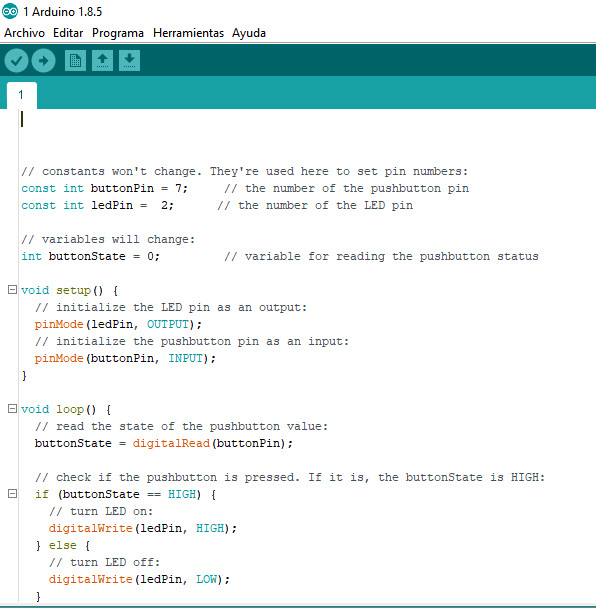The image size is (596, 608).
Task: Click the Verify checkmark button
Action: [x=16, y=61]
